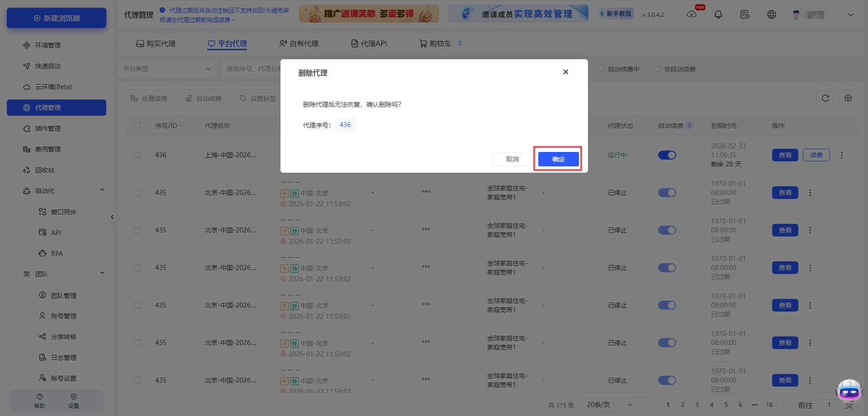Viewport: 868px width, 416px height.
Task: Open the 平台类型 dropdown
Action: coord(167,69)
